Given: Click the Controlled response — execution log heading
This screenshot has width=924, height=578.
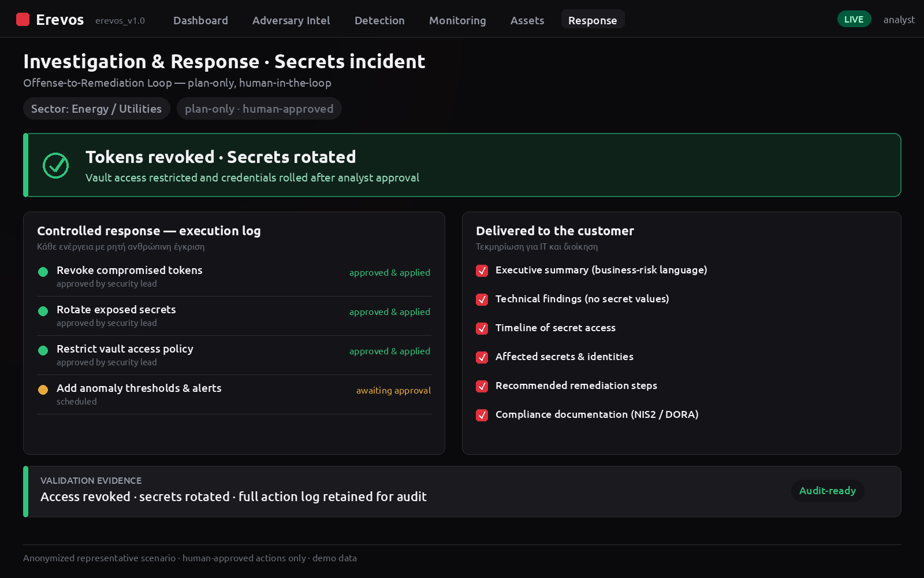Looking at the screenshot, I should point(149,231).
